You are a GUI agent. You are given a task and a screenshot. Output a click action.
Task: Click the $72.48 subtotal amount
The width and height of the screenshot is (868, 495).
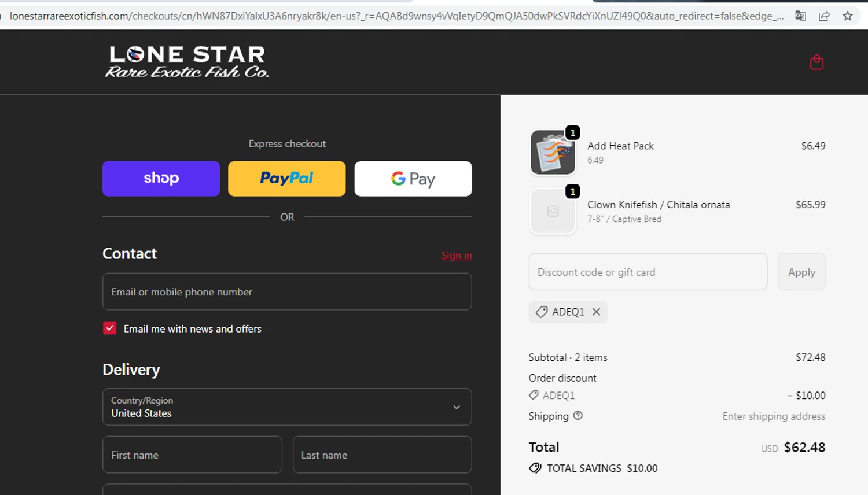tap(810, 357)
